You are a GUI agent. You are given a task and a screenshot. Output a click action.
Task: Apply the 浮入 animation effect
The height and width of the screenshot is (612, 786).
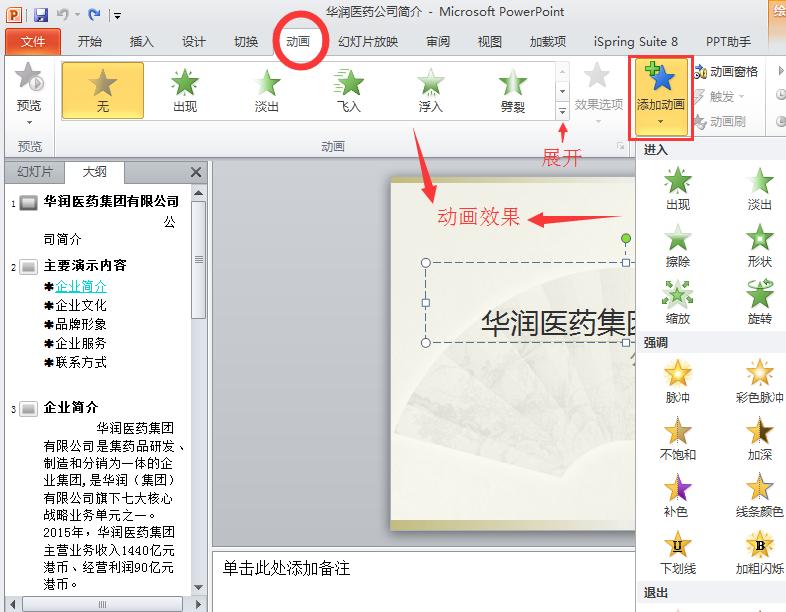pyautogui.click(x=431, y=91)
